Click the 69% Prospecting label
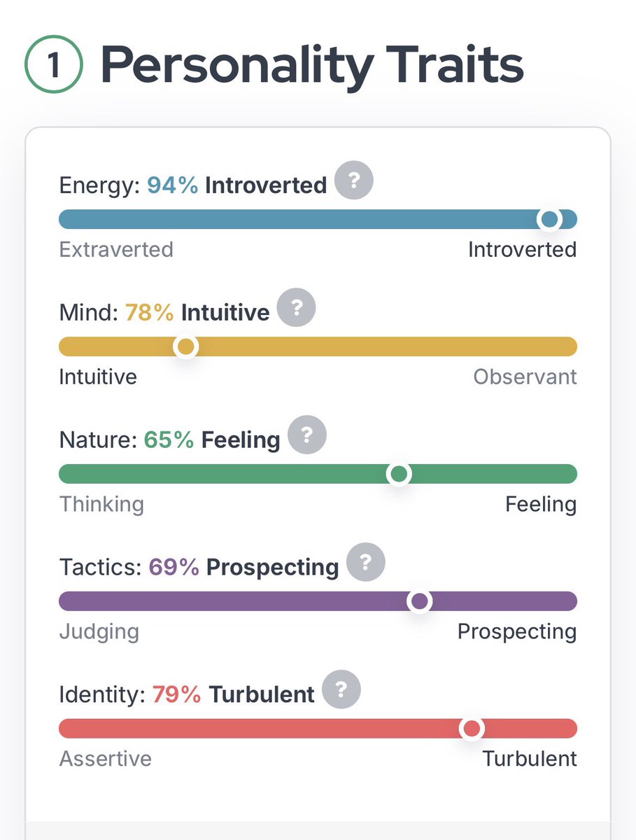The width and height of the screenshot is (636, 840). [243, 567]
